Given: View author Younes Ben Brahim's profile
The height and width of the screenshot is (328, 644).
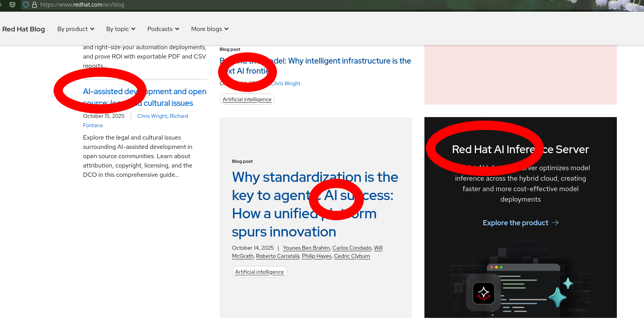Looking at the screenshot, I should 306,248.
